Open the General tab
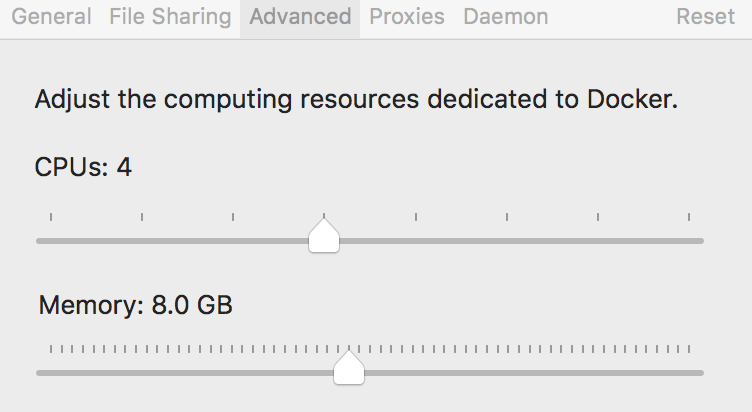The image size is (752, 412). coord(51,17)
